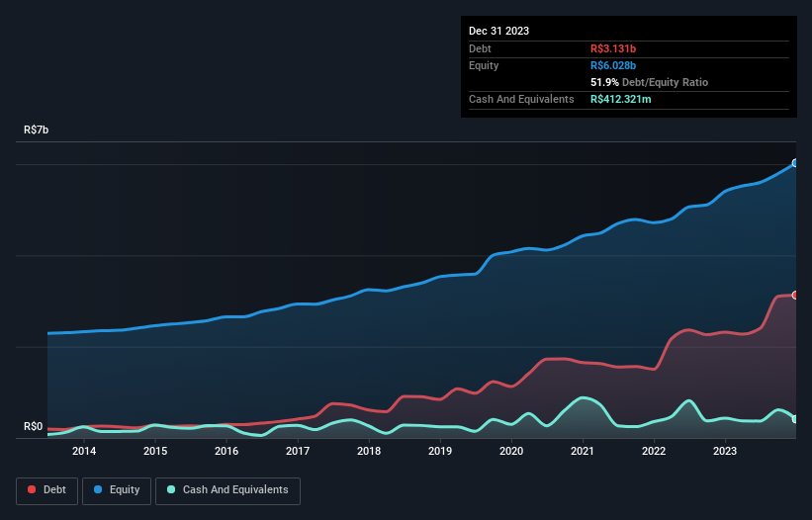Click the Debt row label in tooltip
The image size is (812, 520).
pyautogui.click(x=480, y=48)
